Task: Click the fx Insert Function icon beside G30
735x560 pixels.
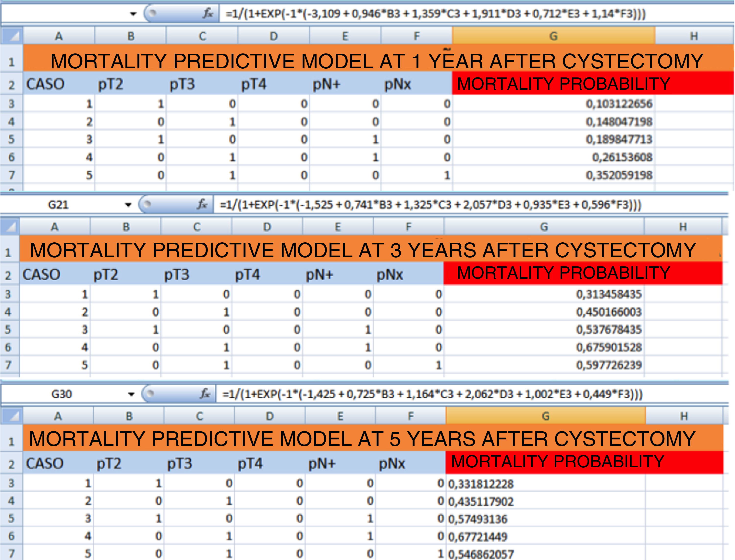Action: click(205, 394)
